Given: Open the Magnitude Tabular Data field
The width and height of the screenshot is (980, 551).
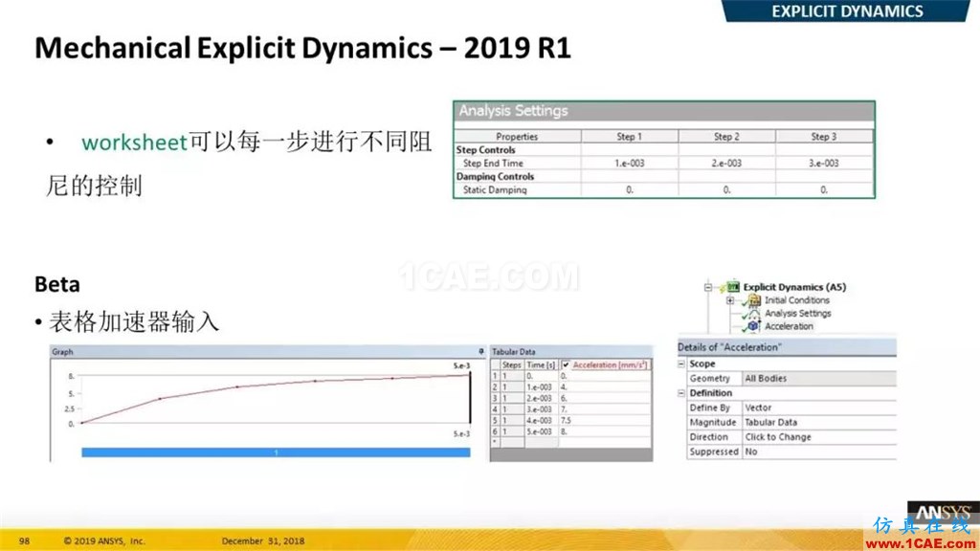Looking at the screenshot, I should point(819,422).
